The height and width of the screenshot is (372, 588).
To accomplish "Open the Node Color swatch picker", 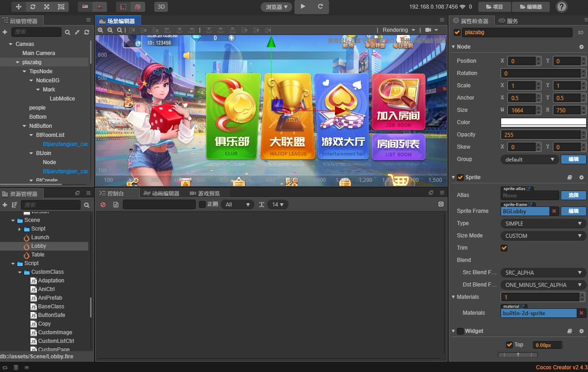I will coord(542,122).
